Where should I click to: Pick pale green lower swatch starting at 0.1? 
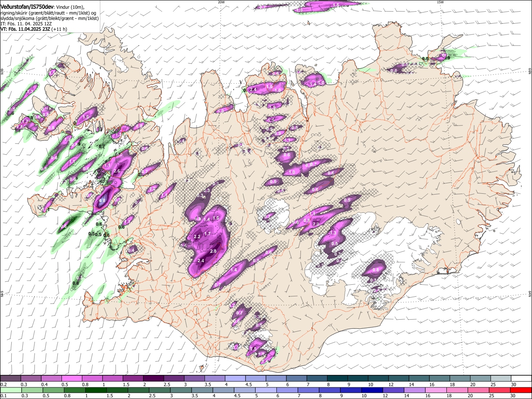tap(10, 390)
